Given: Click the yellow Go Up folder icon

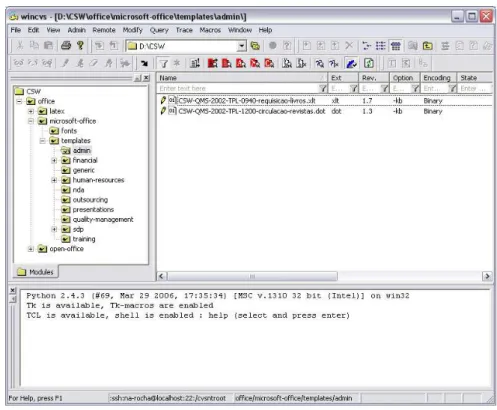Looking at the screenshot, I should click(428, 46).
